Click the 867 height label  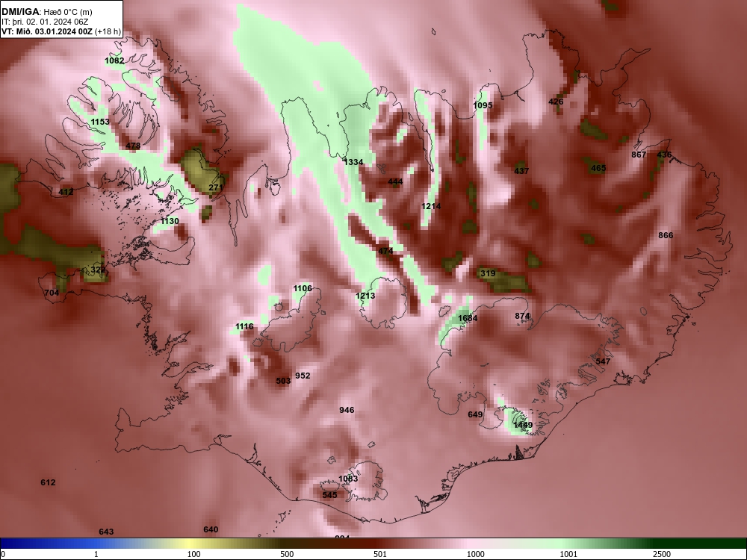coord(639,155)
